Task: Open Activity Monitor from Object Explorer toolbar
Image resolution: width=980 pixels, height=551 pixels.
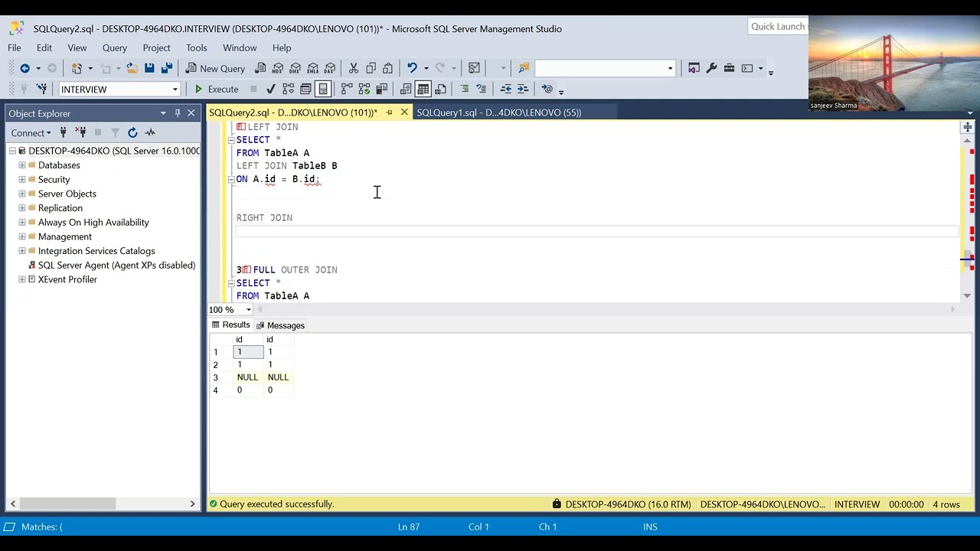Action: (150, 132)
